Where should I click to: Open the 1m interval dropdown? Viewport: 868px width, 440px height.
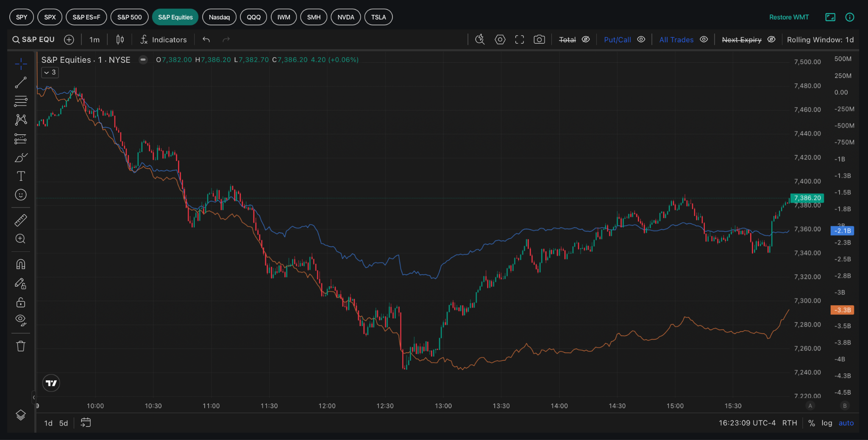tap(95, 39)
